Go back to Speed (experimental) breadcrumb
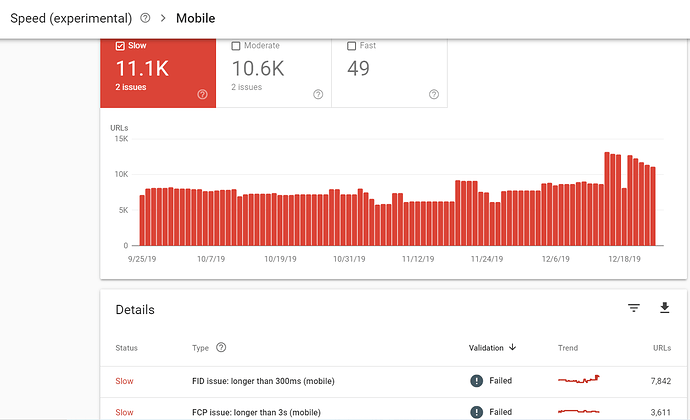This screenshot has height=420, width=690. click(71, 18)
